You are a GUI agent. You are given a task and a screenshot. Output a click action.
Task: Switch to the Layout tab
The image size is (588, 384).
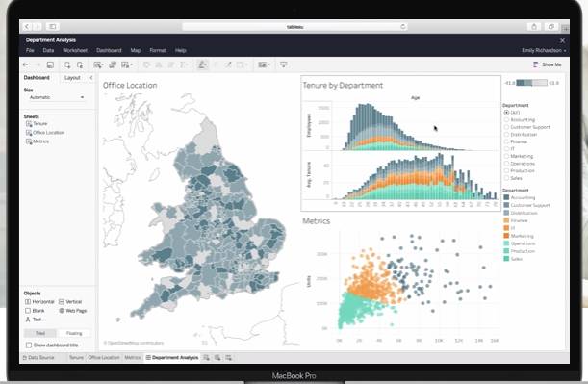point(72,78)
